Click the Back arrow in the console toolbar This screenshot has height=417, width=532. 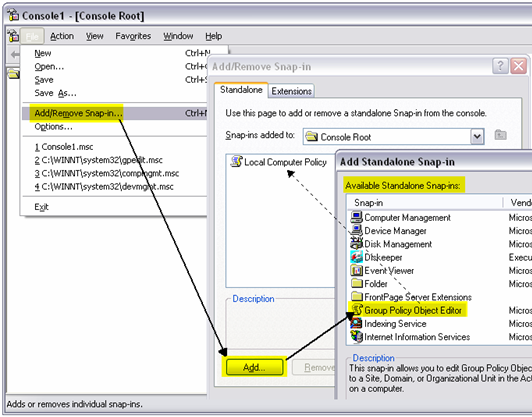[14, 54]
